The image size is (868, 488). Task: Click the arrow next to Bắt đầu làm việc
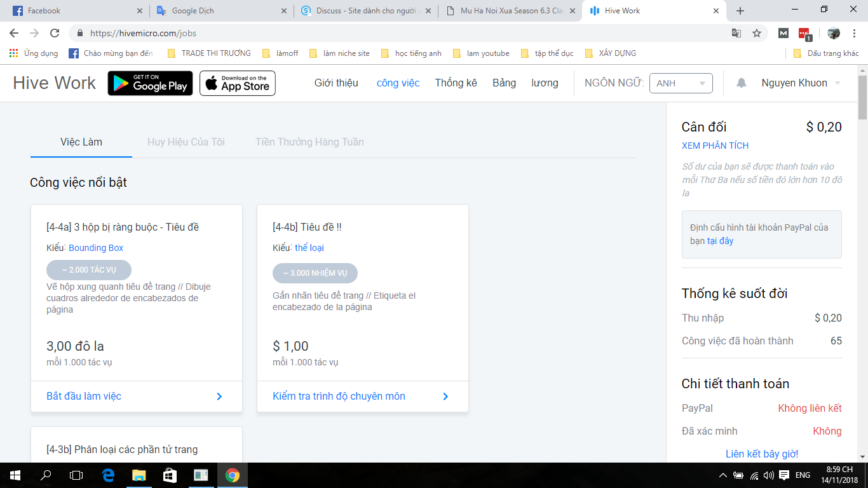click(219, 396)
